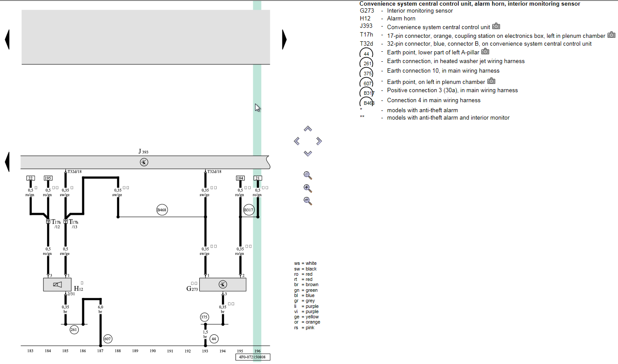618x364 pixels.
Task: Click black right triangle beside upper gray panel
Action: [285, 40]
